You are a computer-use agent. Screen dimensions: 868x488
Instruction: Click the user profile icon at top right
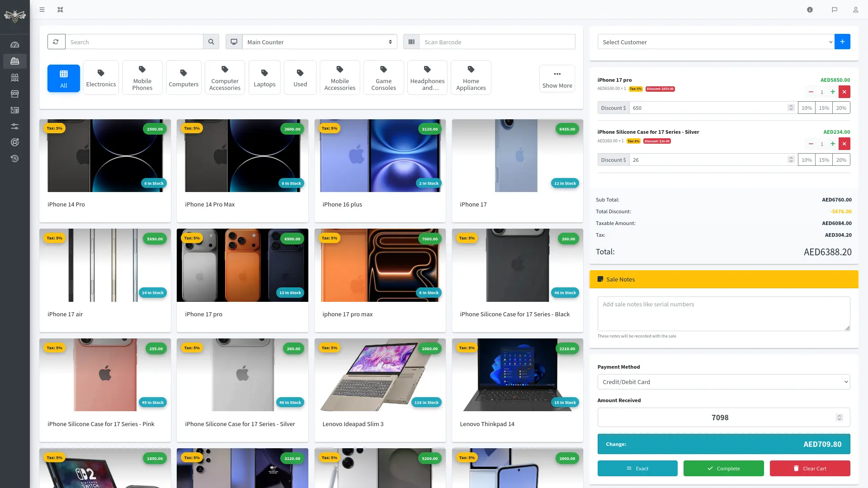[x=855, y=9]
